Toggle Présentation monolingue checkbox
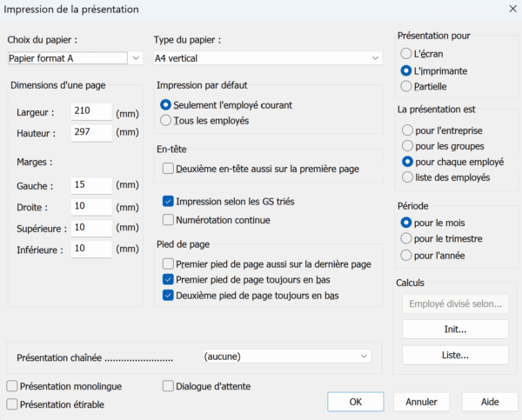Screen dimensions: 522x420 [12, 385]
